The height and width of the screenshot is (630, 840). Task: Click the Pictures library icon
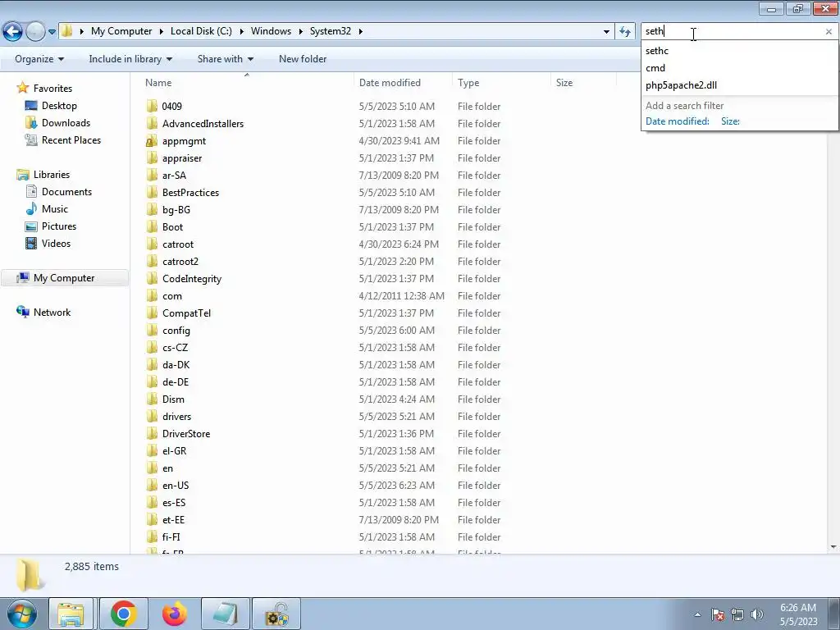tap(32, 226)
